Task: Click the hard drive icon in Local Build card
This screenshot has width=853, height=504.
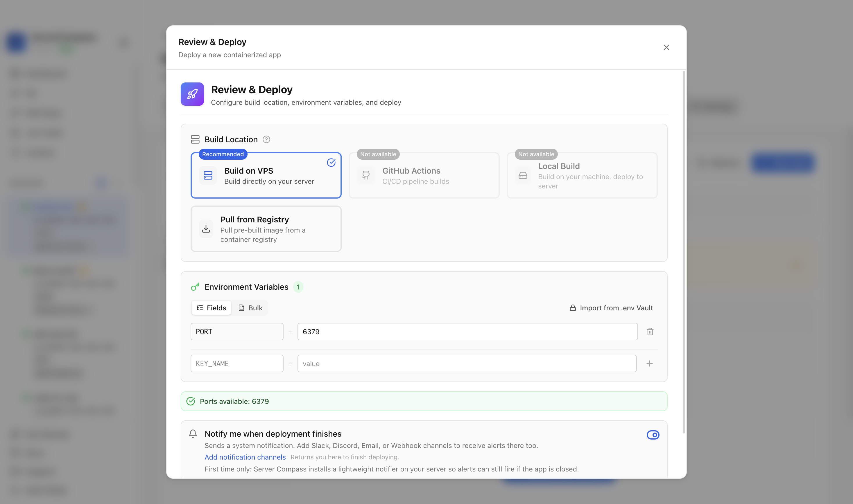Action: click(x=523, y=175)
